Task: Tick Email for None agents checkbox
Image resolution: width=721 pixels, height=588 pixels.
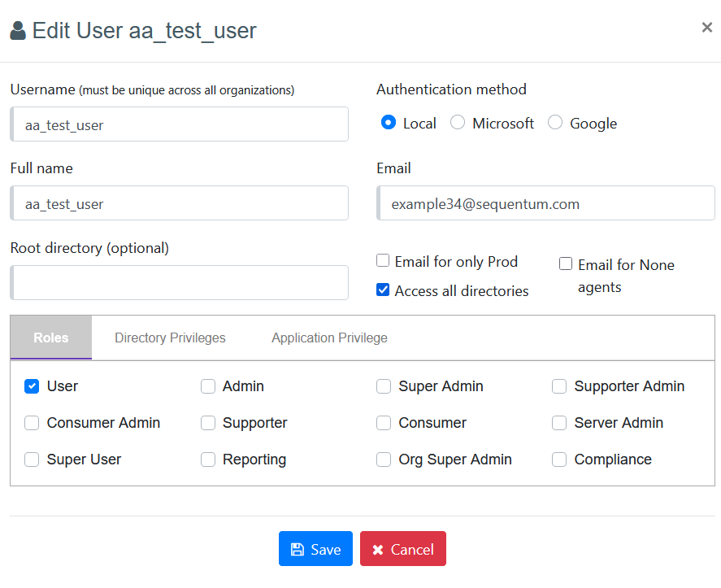Action: click(x=566, y=264)
